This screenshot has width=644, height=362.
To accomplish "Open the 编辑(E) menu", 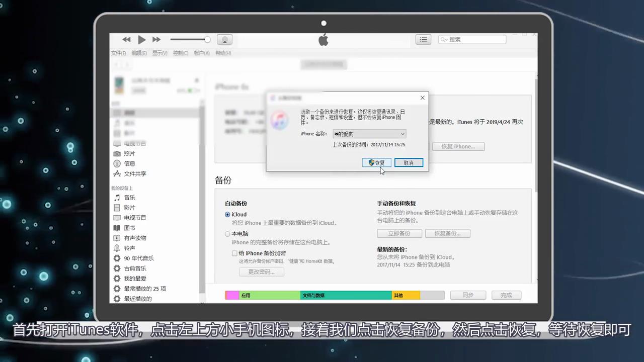I will (139, 53).
